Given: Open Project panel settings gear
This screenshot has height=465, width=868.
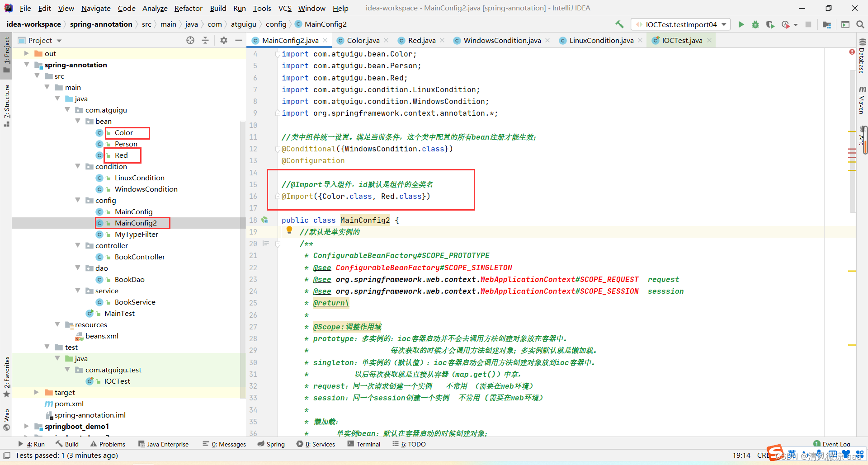Looking at the screenshot, I should (224, 40).
